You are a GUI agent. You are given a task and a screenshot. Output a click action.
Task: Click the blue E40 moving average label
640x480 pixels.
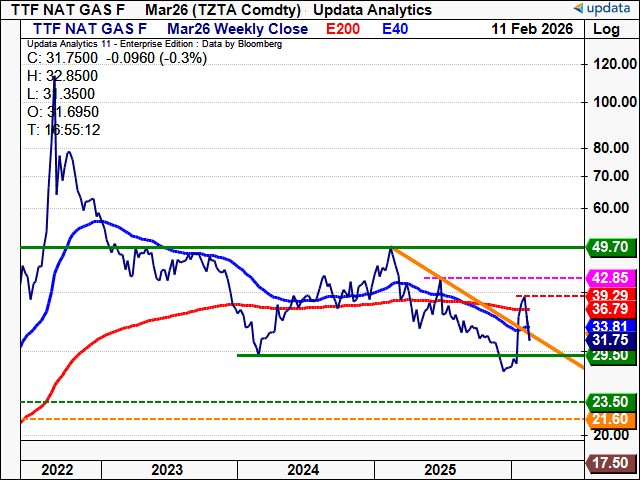point(397,29)
